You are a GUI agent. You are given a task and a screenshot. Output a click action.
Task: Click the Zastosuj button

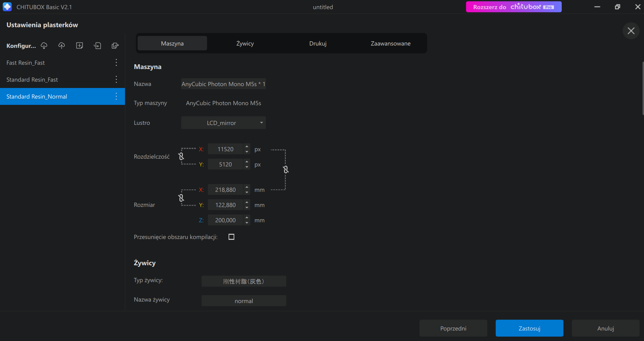coord(529,328)
